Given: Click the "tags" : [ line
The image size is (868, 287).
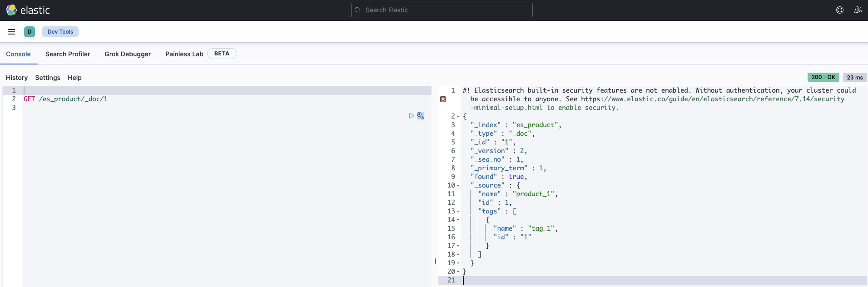Looking at the screenshot, I should [x=497, y=211].
